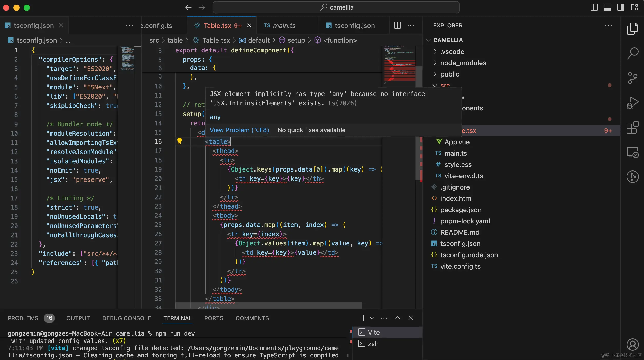644x360 pixels.
Task: Open the Extensions view
Action: click(632, 128)
